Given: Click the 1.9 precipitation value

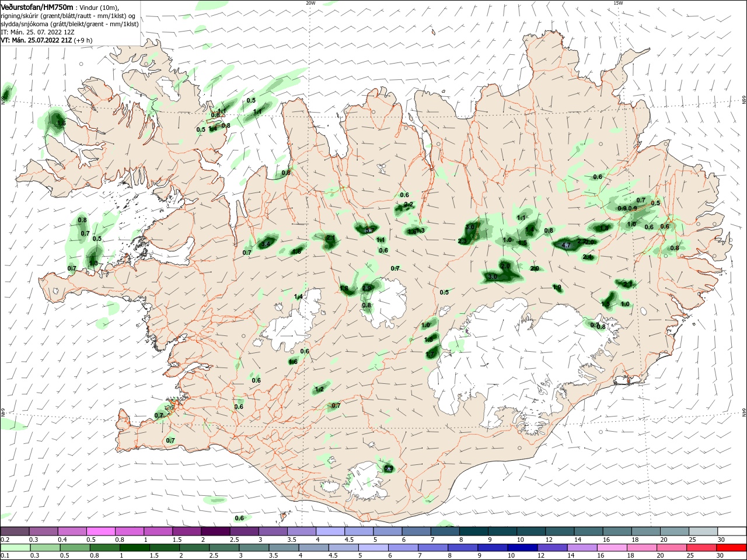Looking at the screenshot, I should point(557,287).
